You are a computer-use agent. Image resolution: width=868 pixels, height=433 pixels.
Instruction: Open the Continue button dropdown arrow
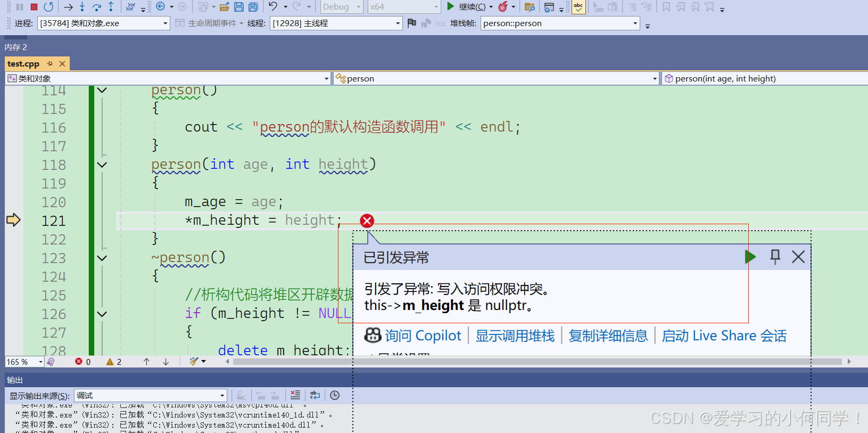point(491,7)
